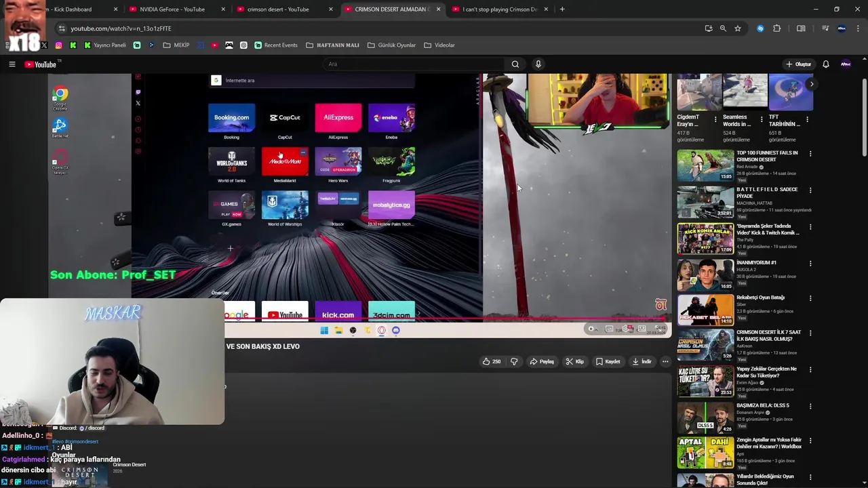Click the address bar URL

(x=121, y=28)
